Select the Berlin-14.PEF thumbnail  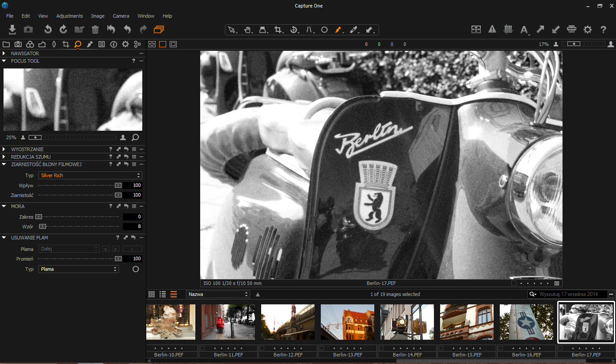pos(407,322)
